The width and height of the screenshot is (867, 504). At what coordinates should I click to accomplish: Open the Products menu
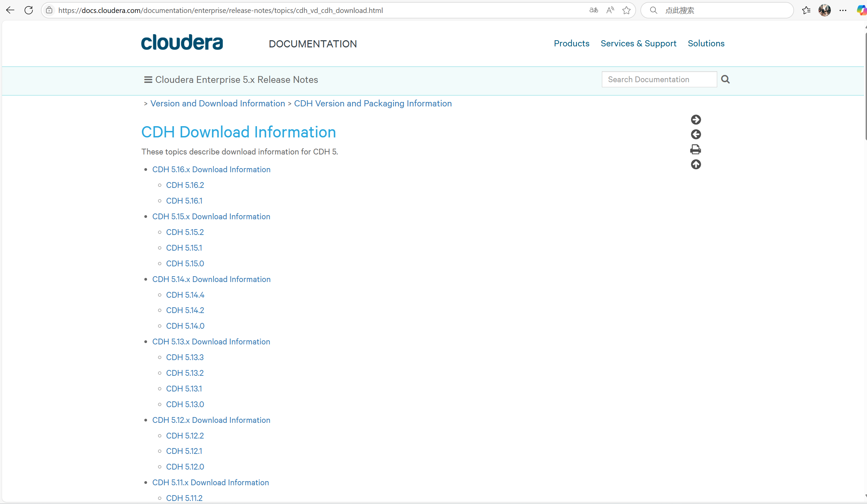pyautogui.click(x=571, y=43)
